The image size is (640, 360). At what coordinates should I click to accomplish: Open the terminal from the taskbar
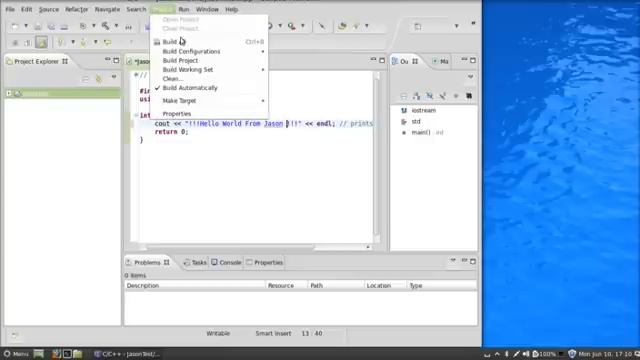tap(67, 354)
